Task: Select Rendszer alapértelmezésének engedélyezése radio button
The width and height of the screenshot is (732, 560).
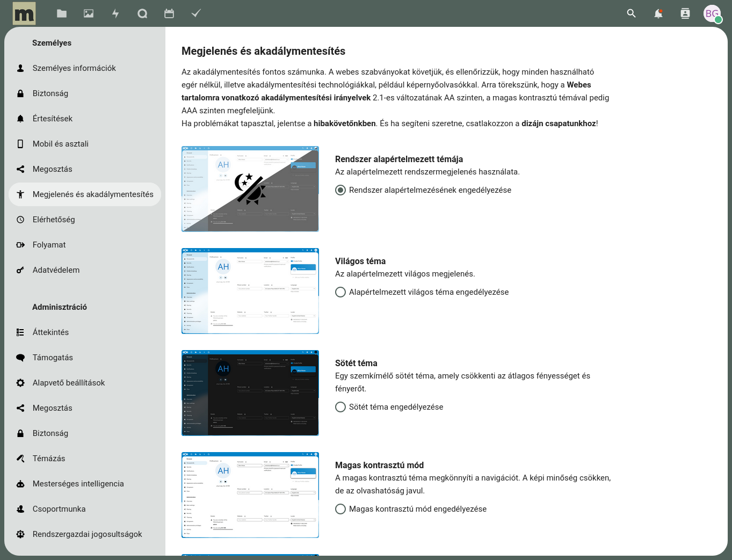Action: (x=340, y=190)
